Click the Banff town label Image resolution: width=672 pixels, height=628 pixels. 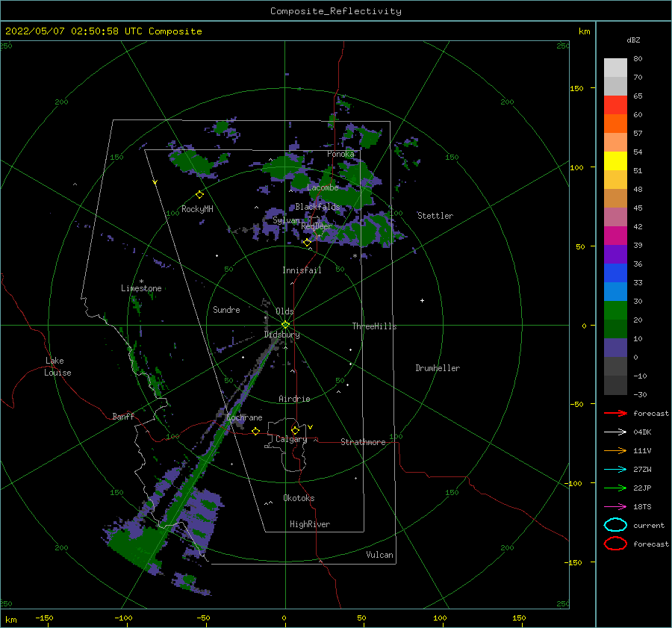123,416
